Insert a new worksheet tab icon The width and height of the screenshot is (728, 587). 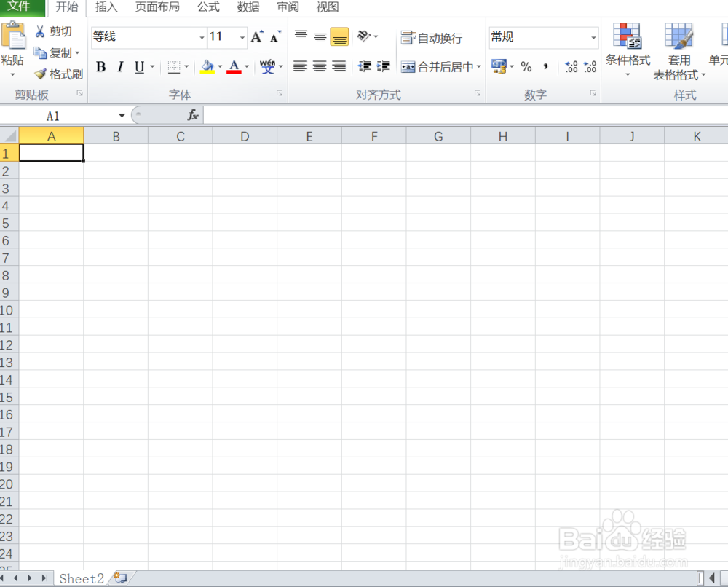coord(121,578)
